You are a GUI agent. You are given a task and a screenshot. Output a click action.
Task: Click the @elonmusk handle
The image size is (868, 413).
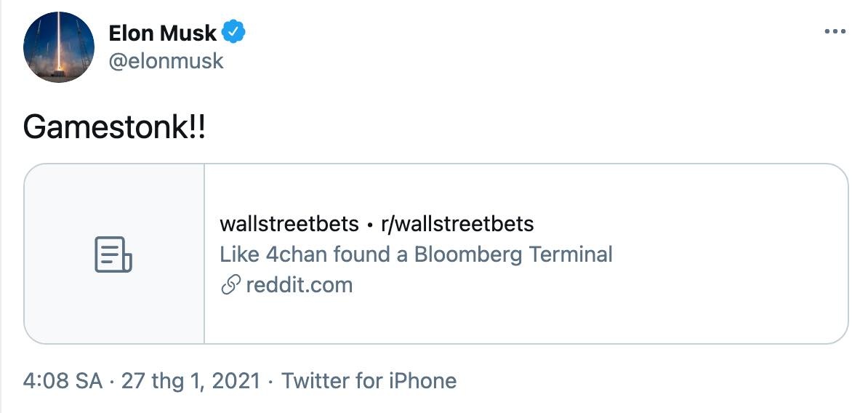166,61
